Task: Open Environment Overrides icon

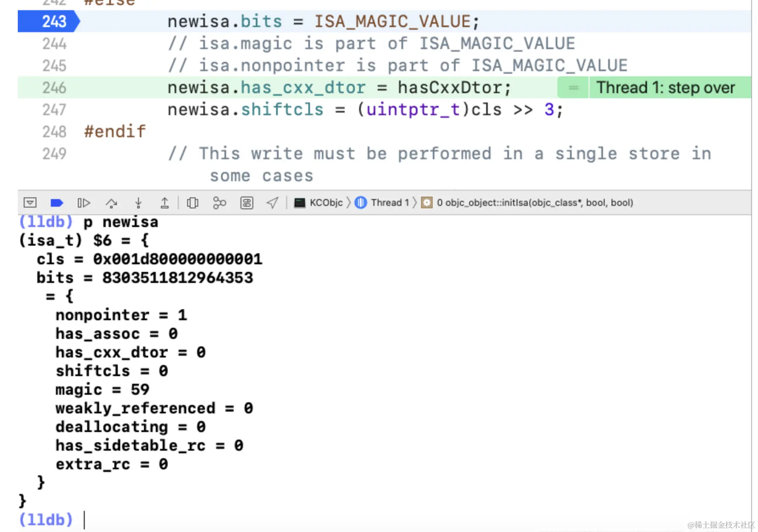Action: (246, 203)
